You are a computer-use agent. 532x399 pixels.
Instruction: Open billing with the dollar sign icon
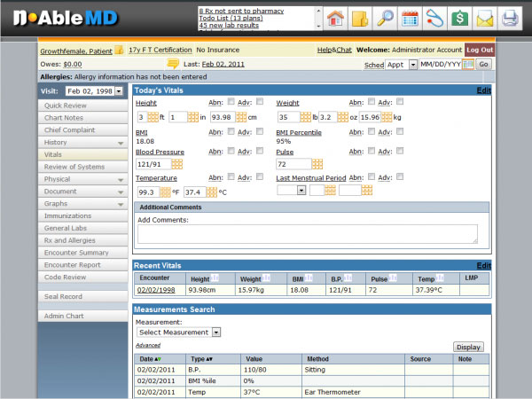click(x=459, y=18)
